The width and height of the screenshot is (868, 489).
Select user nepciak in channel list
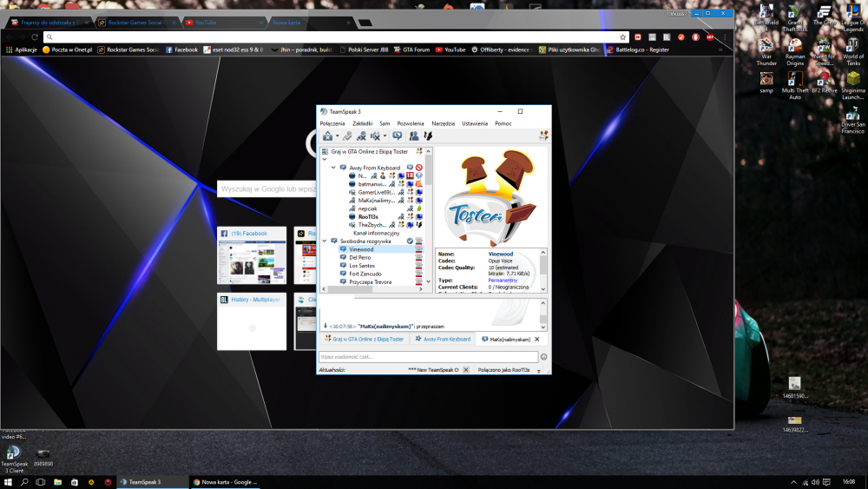coord(367,208)
